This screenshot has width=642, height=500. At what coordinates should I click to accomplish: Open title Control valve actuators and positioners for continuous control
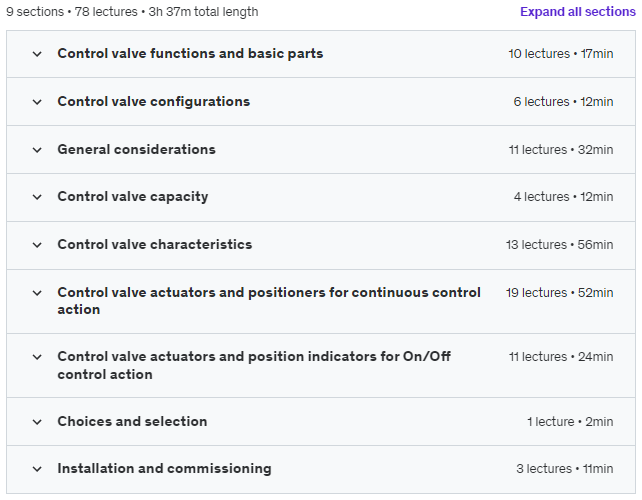[x=269, y=301]
